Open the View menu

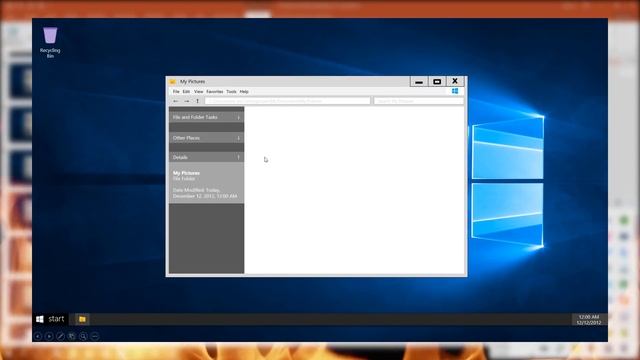pos(198,91)
